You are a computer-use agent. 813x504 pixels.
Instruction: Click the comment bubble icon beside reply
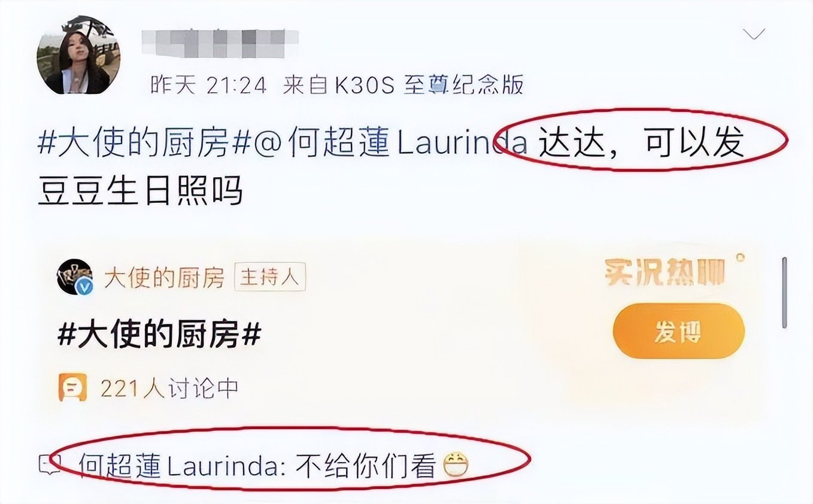click(46, 464)
